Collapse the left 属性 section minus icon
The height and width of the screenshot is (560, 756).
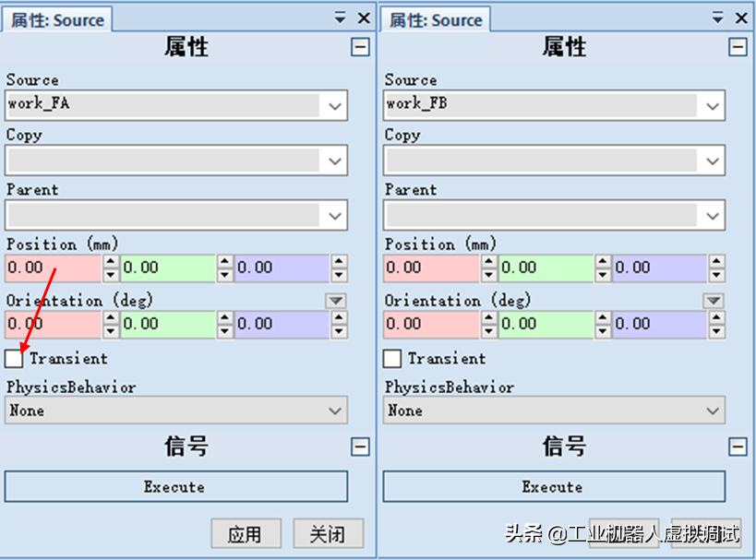point(360,47)
